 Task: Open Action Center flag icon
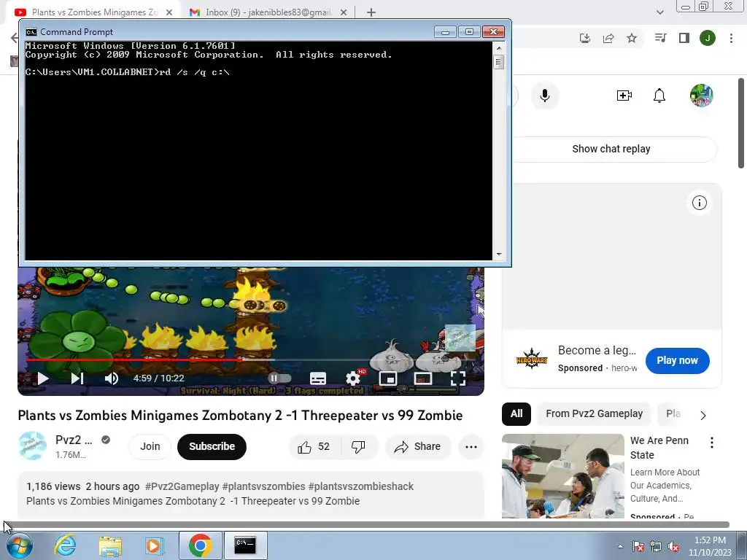coord(638,546)
